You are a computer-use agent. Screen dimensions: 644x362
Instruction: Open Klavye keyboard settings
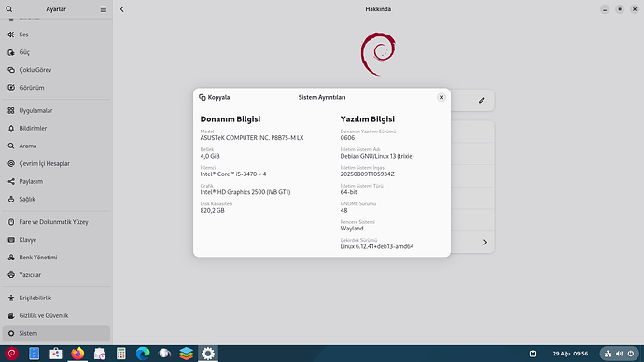(x=56, y=239)
